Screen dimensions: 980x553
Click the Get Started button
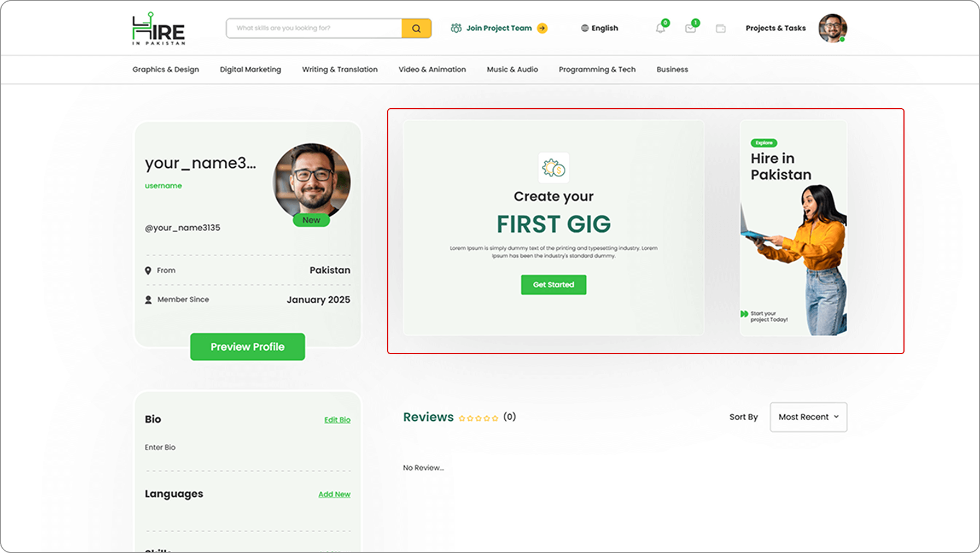553,285
